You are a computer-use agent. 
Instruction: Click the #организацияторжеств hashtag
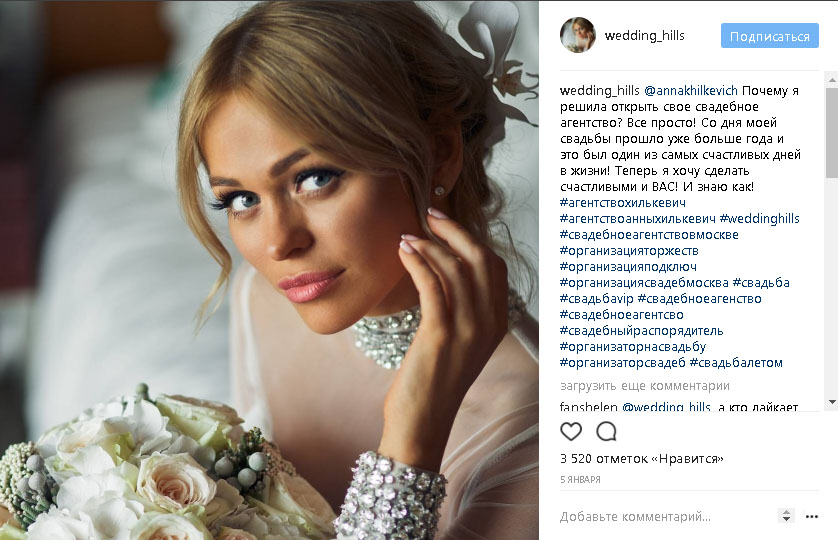pyautogui.click(x=629, y=251)
